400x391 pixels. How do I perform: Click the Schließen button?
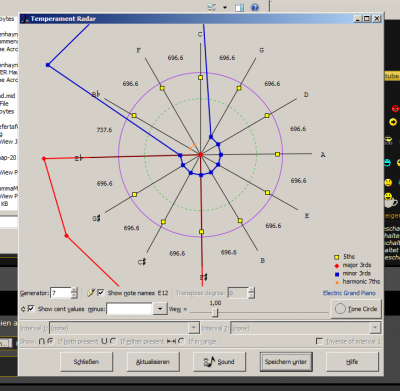pyautogui.click(x=86, y=362)
